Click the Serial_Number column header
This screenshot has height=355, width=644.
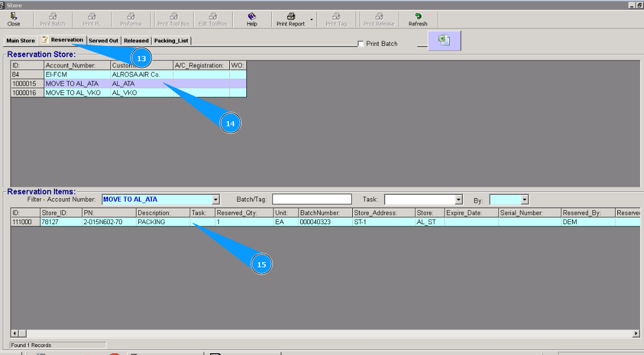(530, 213)
